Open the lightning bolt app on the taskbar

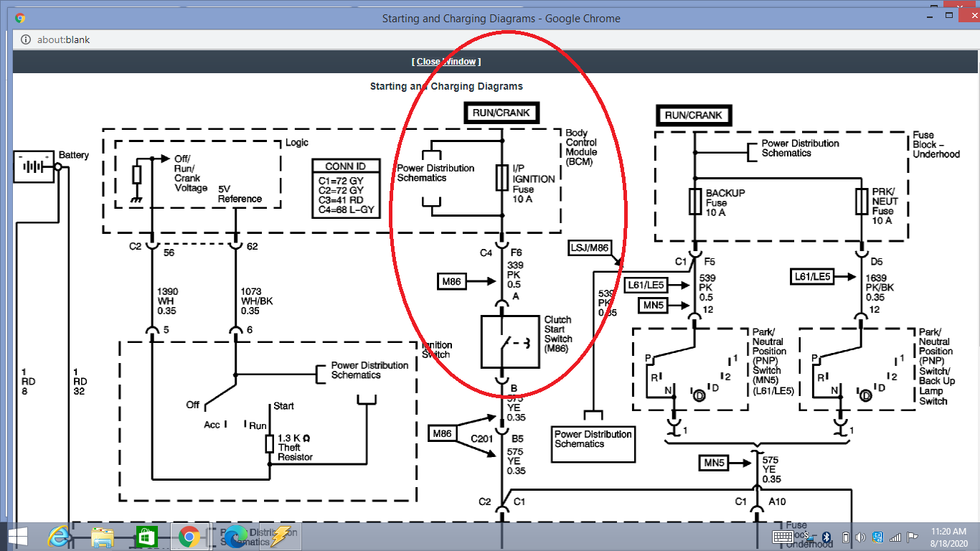coord(281,536)
